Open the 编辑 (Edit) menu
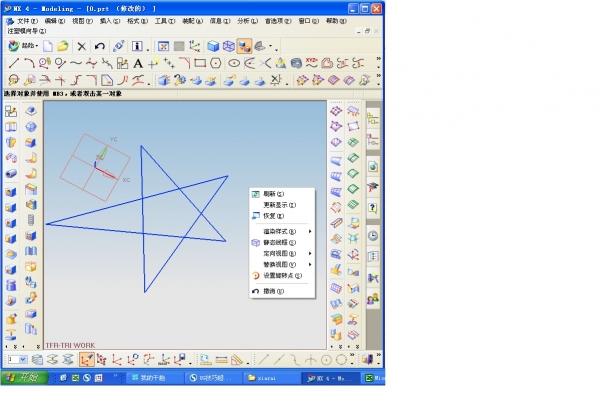The height and width of the screenshot is (395, 600). [55, 21]
